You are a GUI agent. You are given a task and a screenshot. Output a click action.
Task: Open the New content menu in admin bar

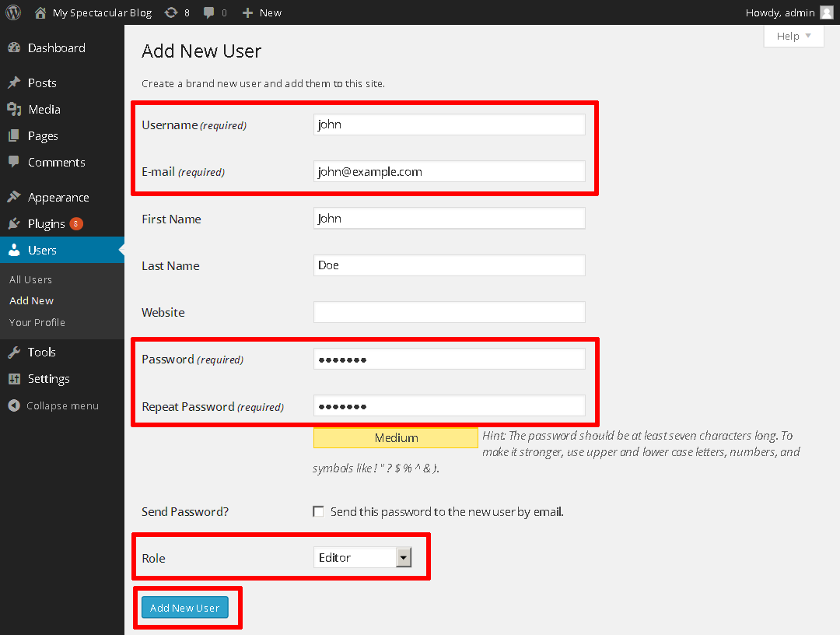(x=262, y=12)
